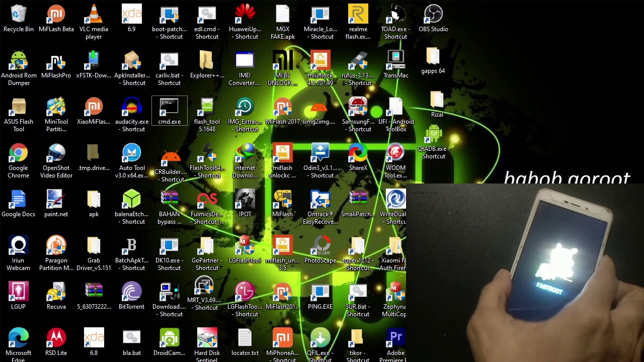This screenshot has height=362, width=644.
Task: Launch QtADB.exe shortcut
Action: point(434,135)
